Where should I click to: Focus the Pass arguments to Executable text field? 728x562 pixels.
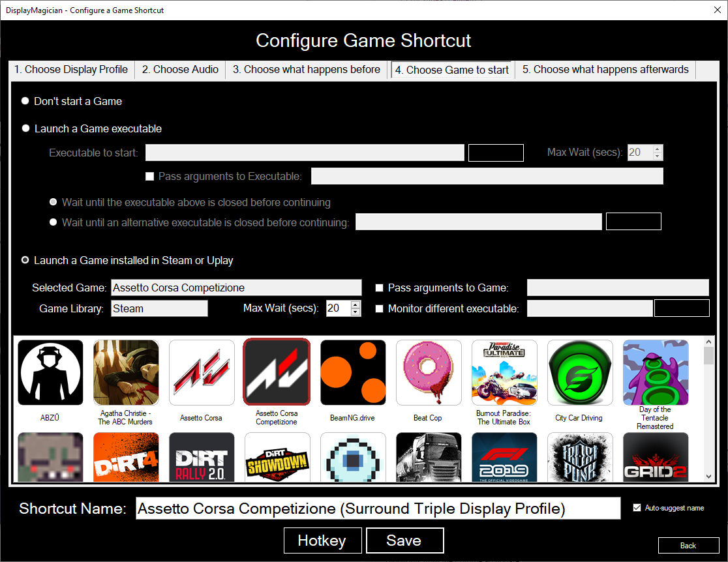(487, 176)
